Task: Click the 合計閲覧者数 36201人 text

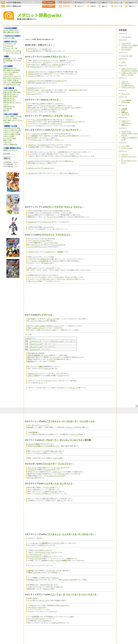Action: point(11,162)
